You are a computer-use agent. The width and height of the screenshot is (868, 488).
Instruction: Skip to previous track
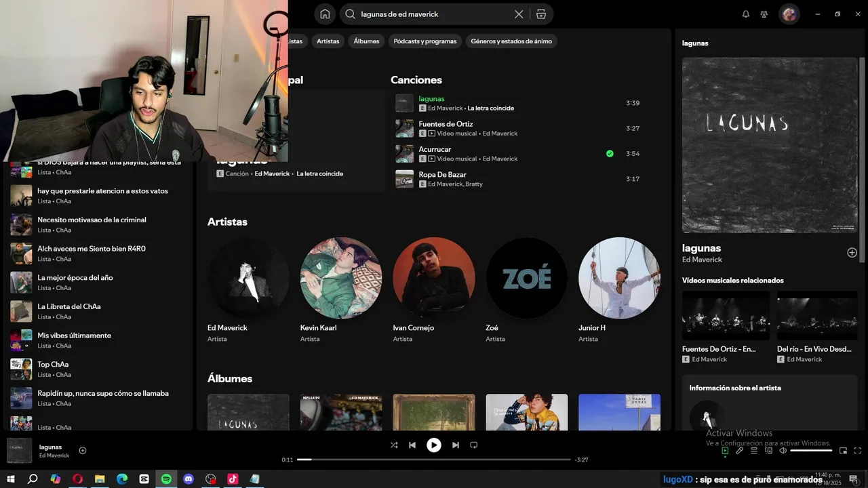pos(412,445)
